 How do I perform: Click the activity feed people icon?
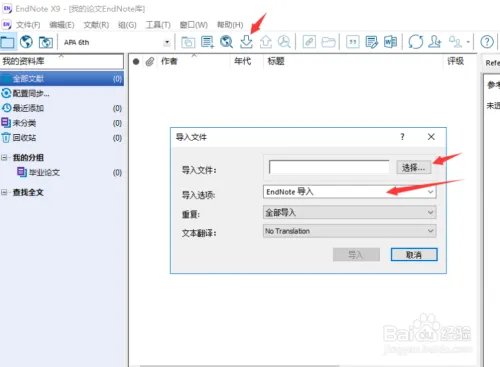point(455,42)
